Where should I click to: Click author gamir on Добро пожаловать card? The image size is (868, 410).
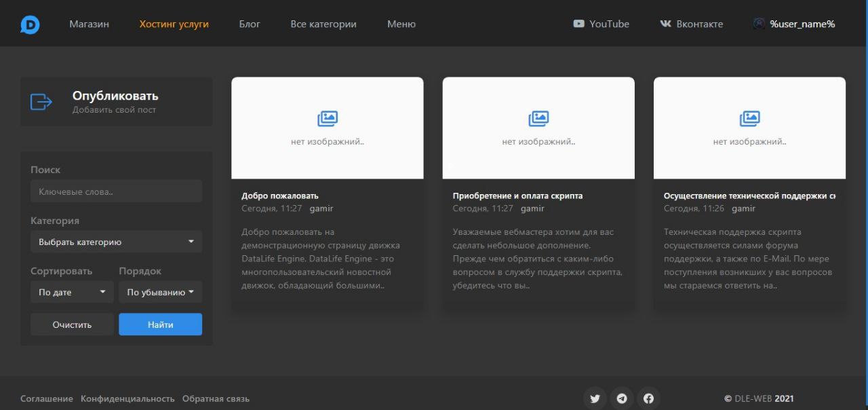pyautogui.click(x=321, y=208)
